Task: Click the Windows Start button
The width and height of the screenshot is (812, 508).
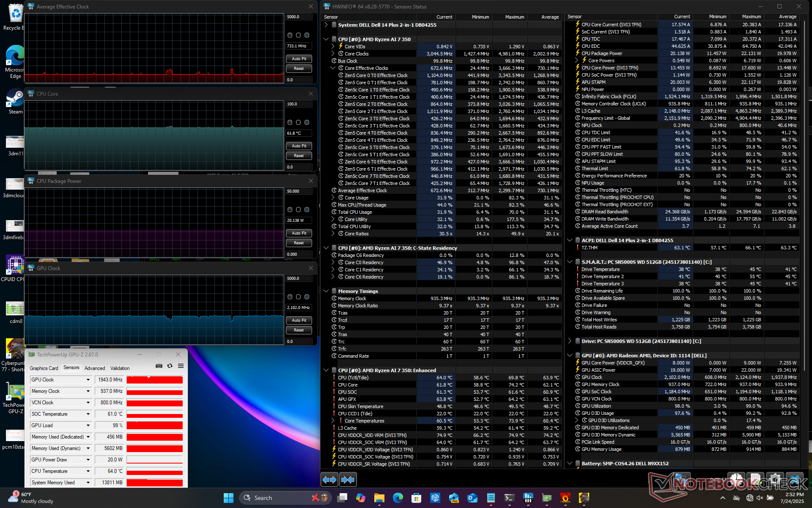Action: (x=228, y=498)
